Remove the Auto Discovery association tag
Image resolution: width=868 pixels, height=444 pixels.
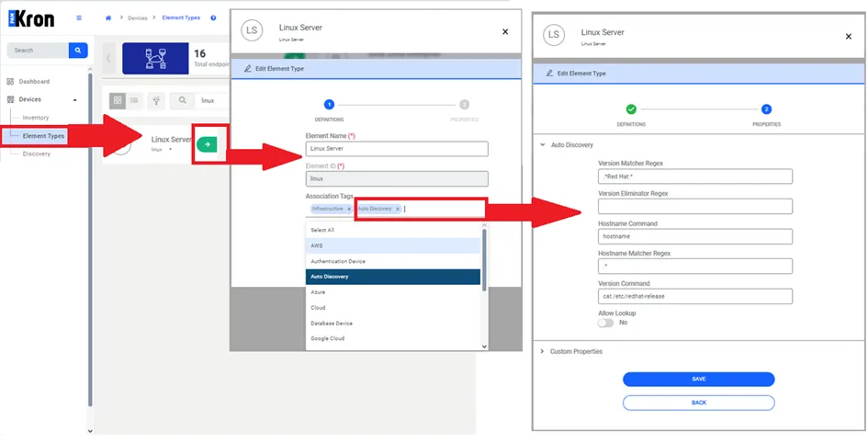(398, 209)
